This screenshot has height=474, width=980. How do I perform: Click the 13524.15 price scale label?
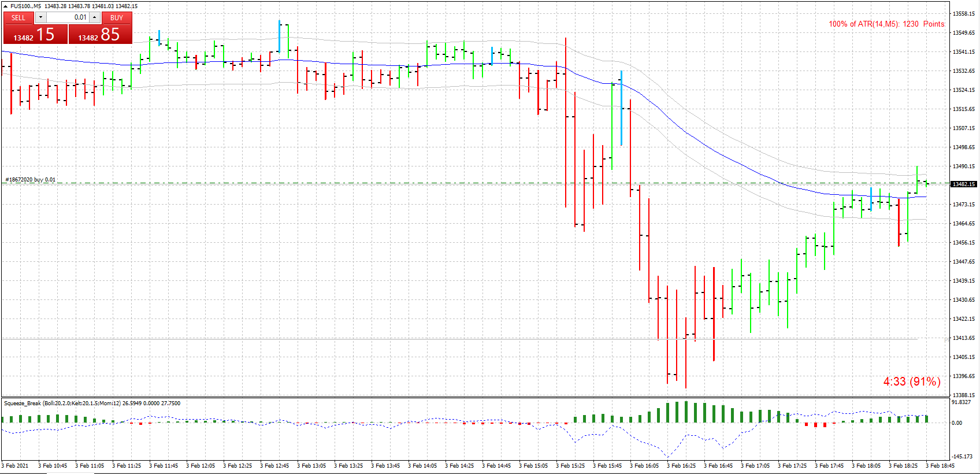pos(964,90)
